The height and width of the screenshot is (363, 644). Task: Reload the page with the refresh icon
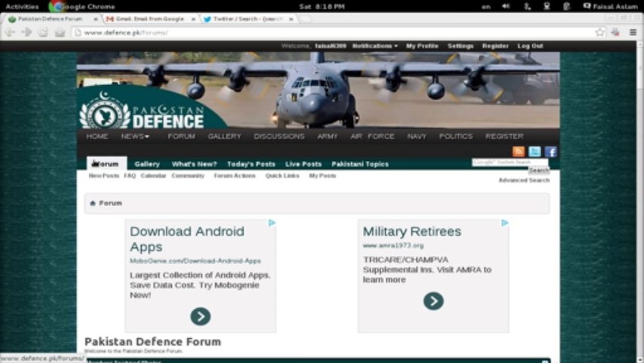click(x=43, y=32)
